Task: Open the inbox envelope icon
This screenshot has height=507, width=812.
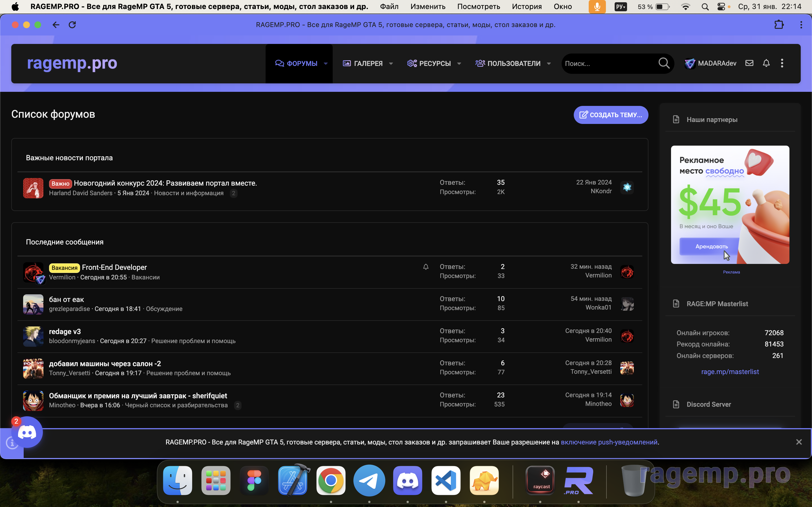Action: coord(749,63)
